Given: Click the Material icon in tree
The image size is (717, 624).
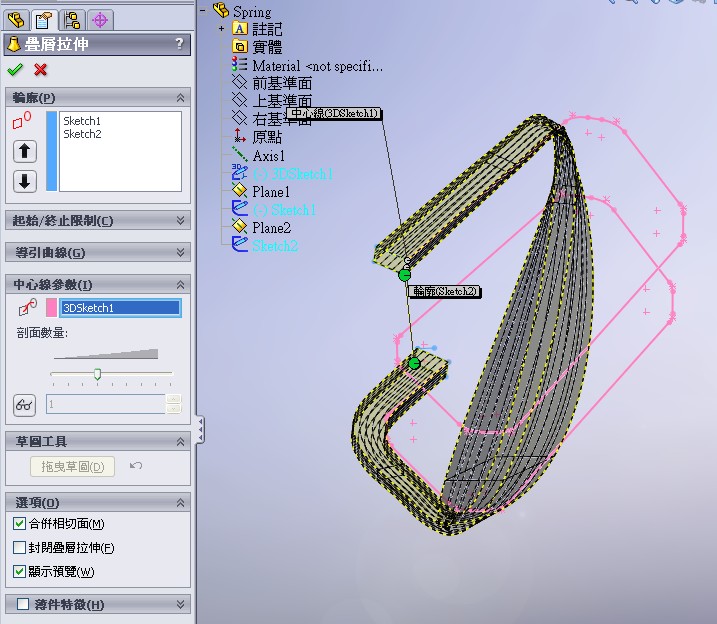Looking at the screenshot, I should 240,64.
